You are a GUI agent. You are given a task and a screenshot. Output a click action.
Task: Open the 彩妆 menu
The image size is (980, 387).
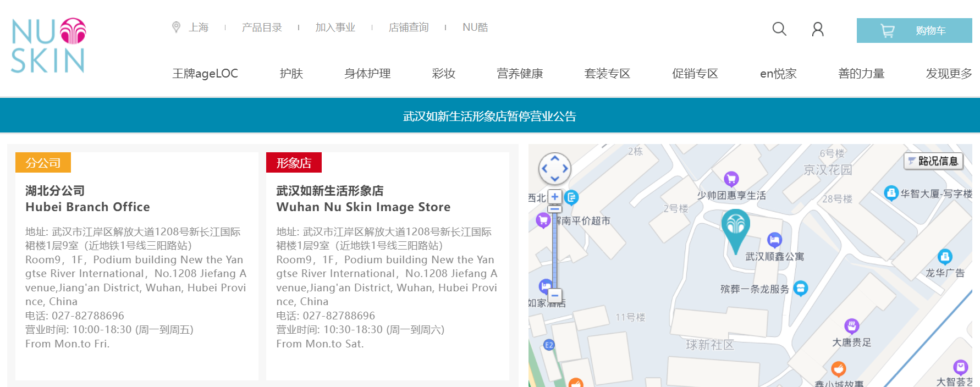pyautogui.click(x=444, y=74)
